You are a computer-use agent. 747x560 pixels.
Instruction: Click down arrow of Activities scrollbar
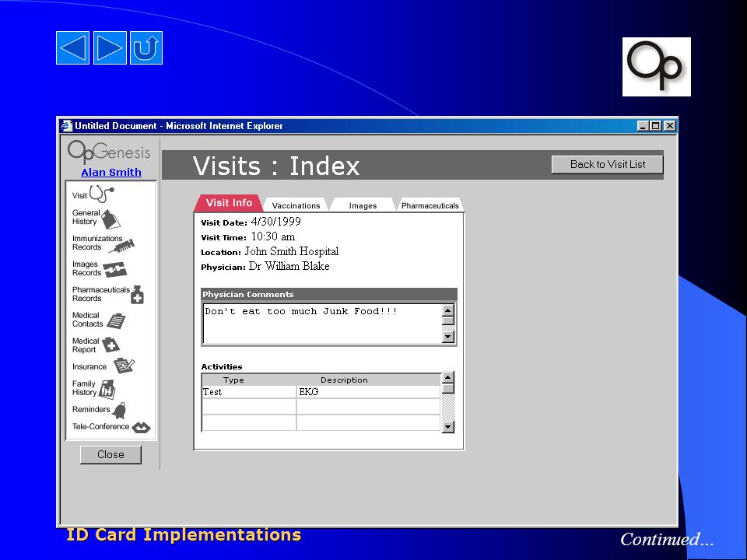point(448,427)
